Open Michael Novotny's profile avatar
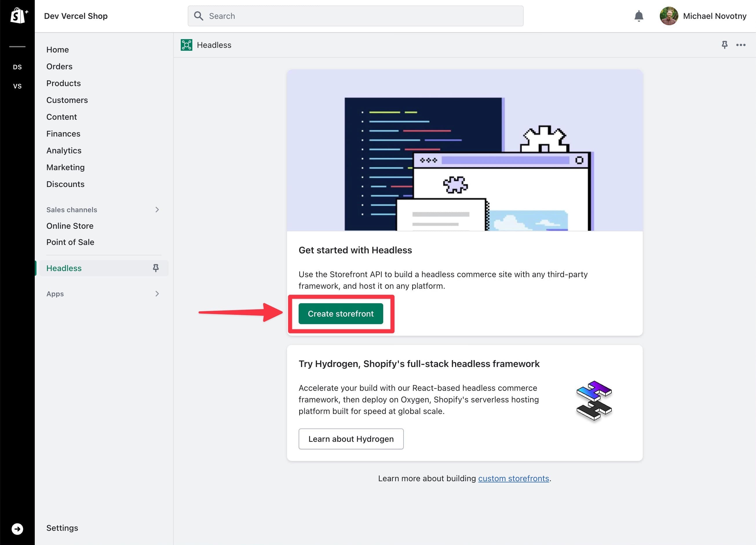The height and width of the screenshot is (545, 756). pyautogui.click(x=669, y=16)
